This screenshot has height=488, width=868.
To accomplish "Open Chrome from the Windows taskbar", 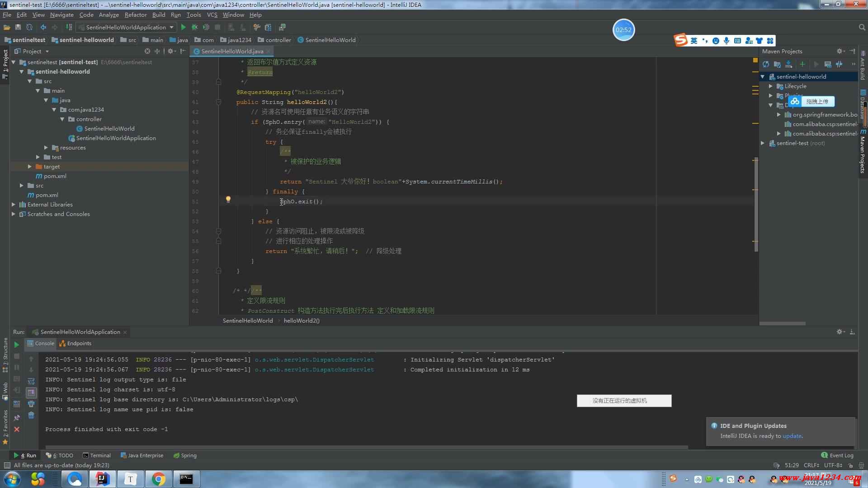I will click(x=158, y=479).
